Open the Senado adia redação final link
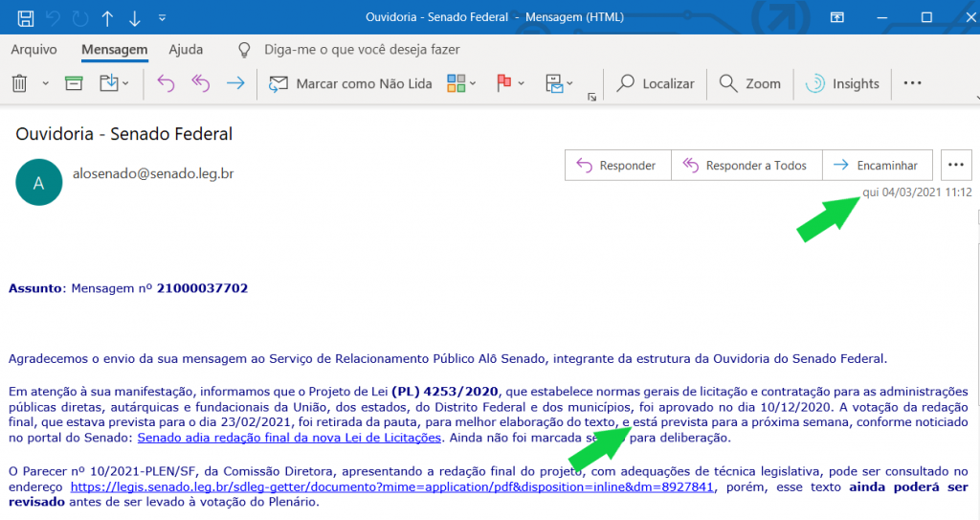This screenshot has width=980, height=520. pos(289,438)
